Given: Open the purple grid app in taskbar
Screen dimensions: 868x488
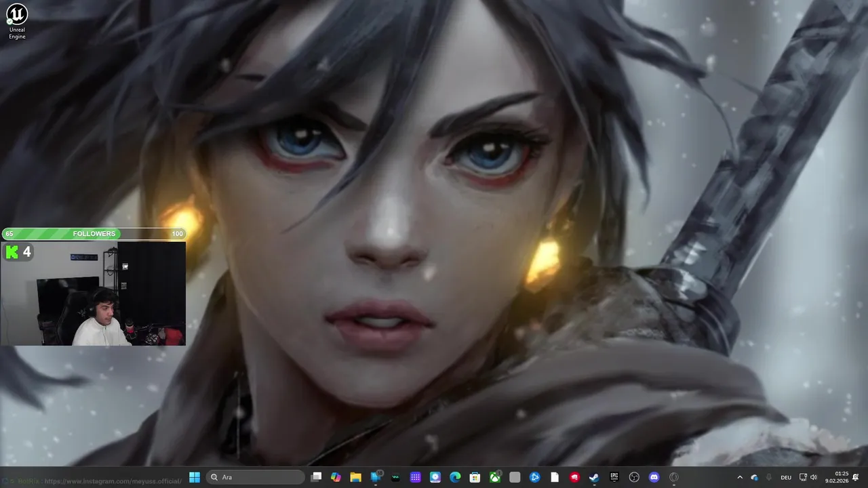Looking at the screenshot, I should [x=416, y=477].
